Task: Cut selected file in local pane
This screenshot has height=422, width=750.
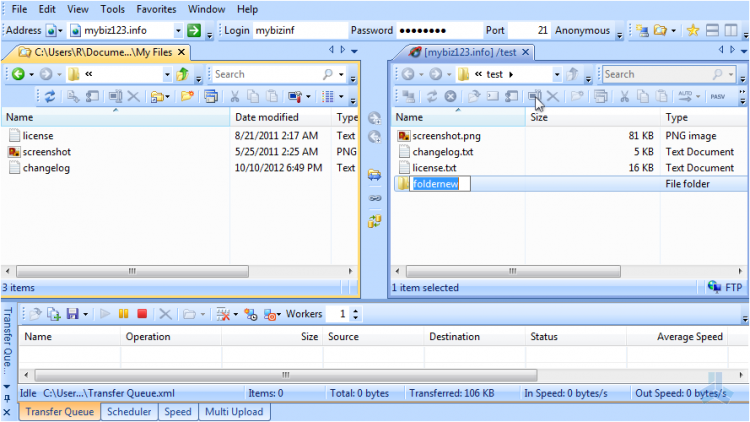Action: (x=234, y=97)
